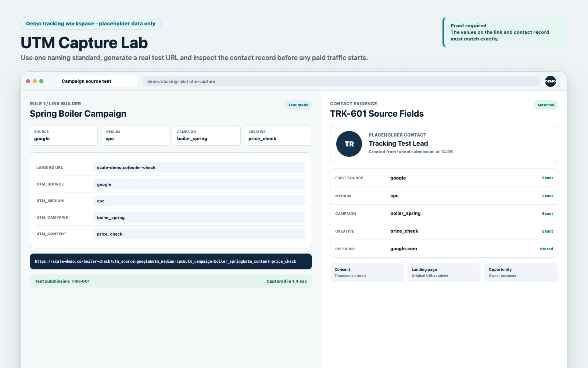The image size is (588, 368).
Task: Select the Medium card showing cpc
Action: [x=135, y=135]
